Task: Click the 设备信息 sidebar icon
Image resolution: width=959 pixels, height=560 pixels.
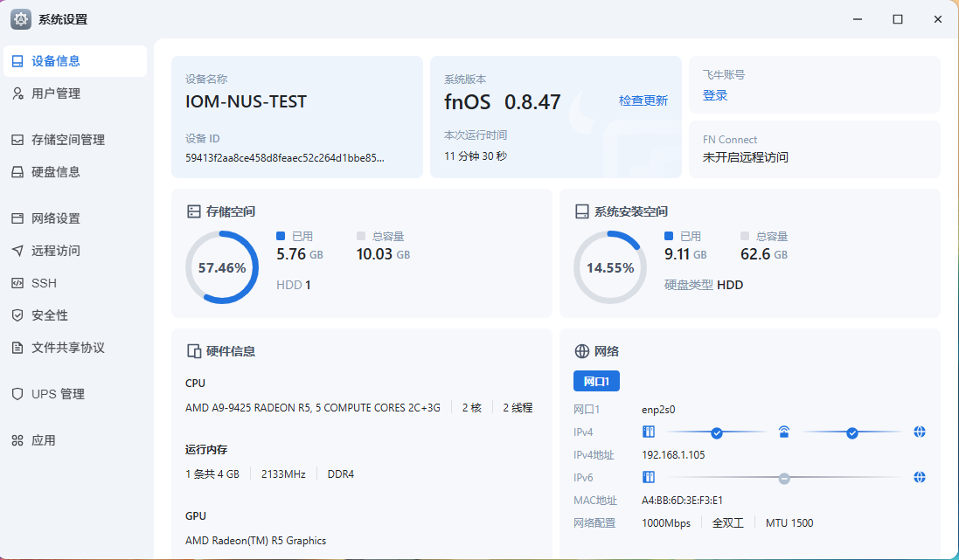Action: click(17, 61)
